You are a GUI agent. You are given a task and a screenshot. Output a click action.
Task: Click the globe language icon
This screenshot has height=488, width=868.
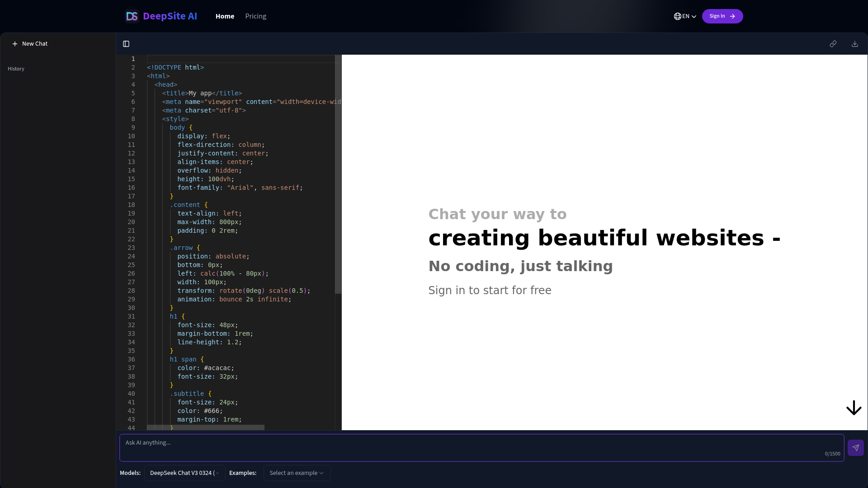click(x=677, y=16)
